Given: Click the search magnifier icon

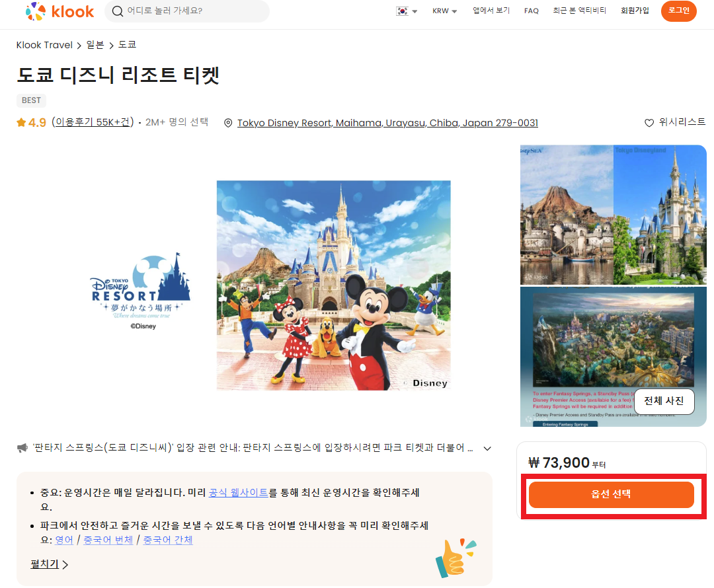Looking at the screenshot, I should click(x=118, y=11).
